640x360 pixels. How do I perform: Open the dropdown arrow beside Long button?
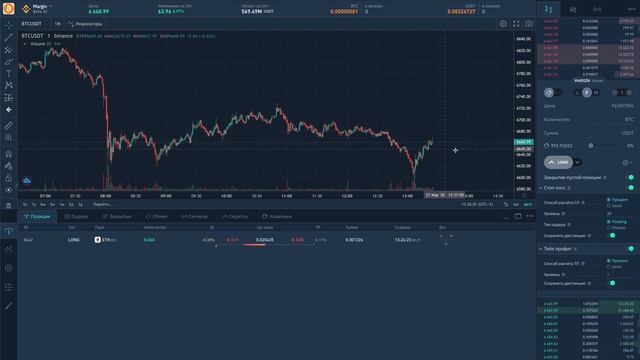click(578, 162)
